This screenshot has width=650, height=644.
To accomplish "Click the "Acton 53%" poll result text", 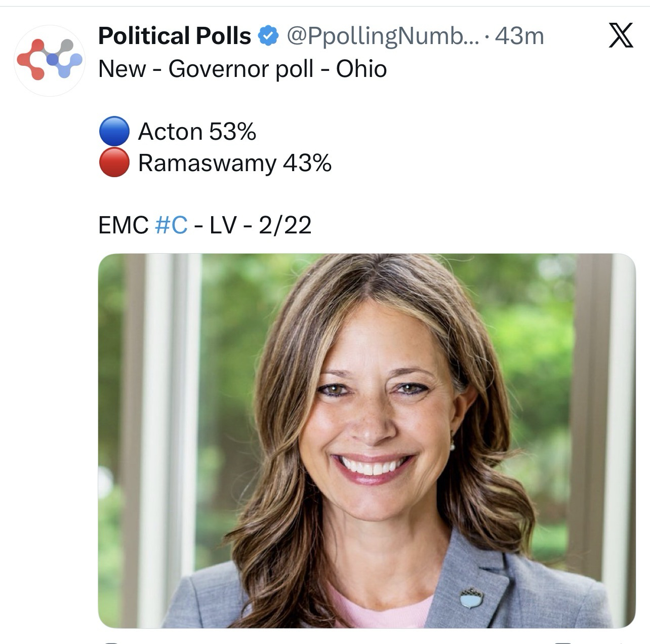I will (197, 132).
